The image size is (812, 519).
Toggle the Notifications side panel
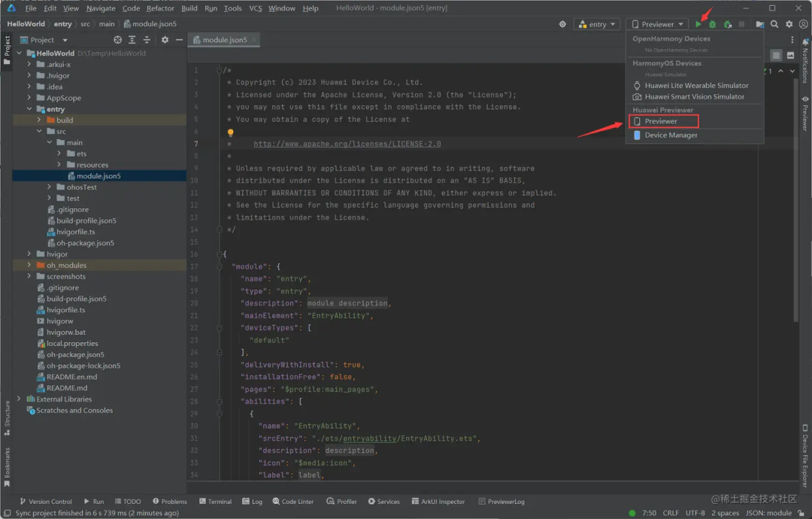pos(804,61)
